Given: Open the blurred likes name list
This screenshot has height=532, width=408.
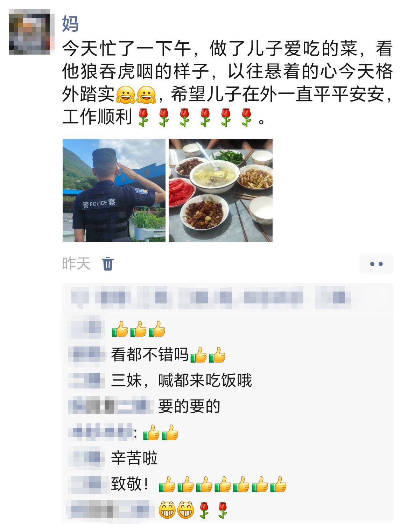Looking at the screenshot, I should pos(211,298).
